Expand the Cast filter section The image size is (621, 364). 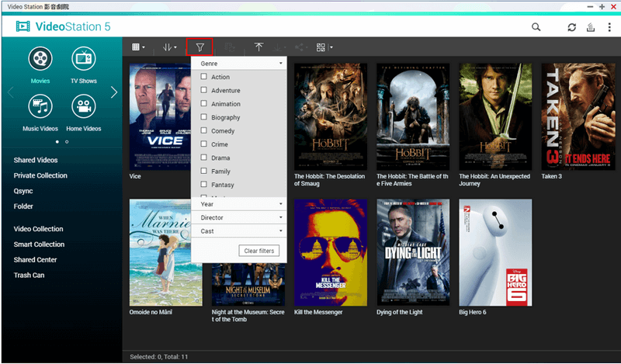tap(239, 231)
